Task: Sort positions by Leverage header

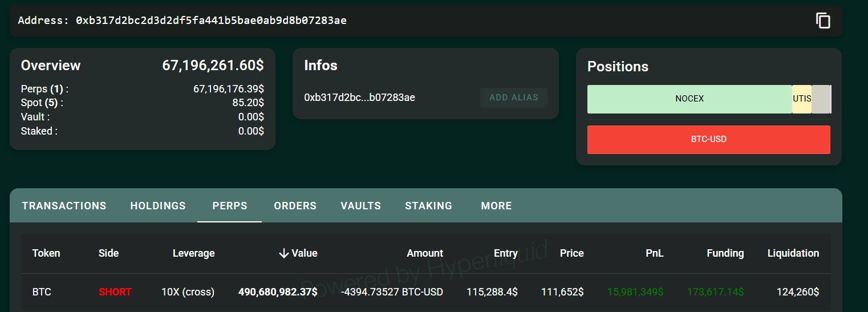Action: (193, 253)
